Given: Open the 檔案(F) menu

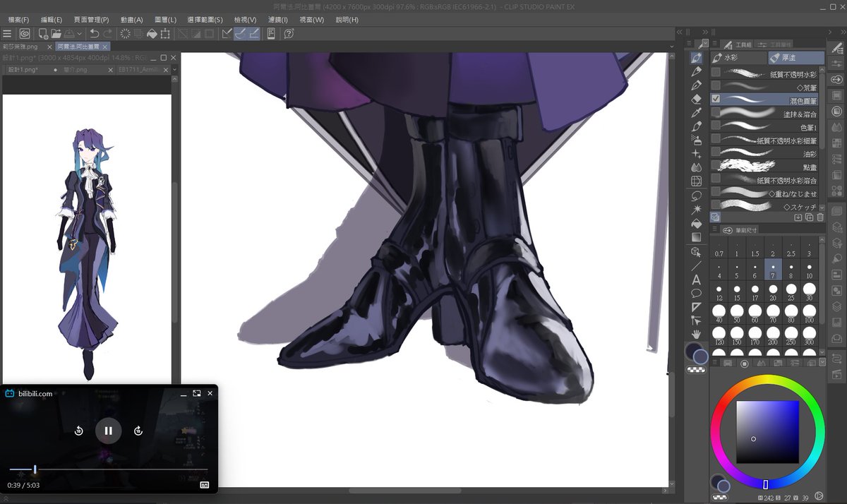Looking at the screenshot, I should 18,20.
